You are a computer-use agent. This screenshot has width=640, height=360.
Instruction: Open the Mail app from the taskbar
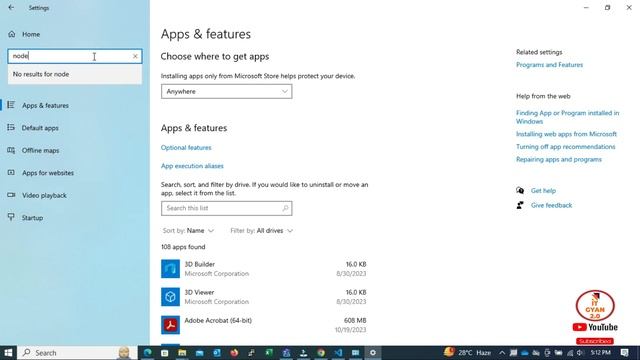tap(200, 353)
